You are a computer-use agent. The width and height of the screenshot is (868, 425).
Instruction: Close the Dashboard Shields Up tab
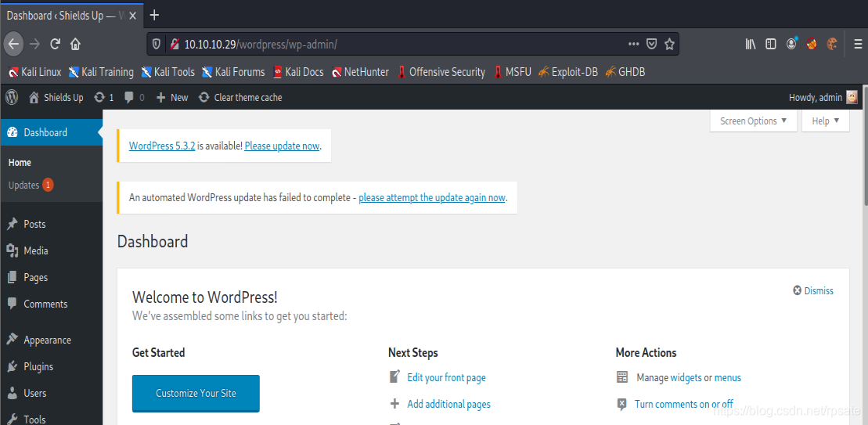132,16
